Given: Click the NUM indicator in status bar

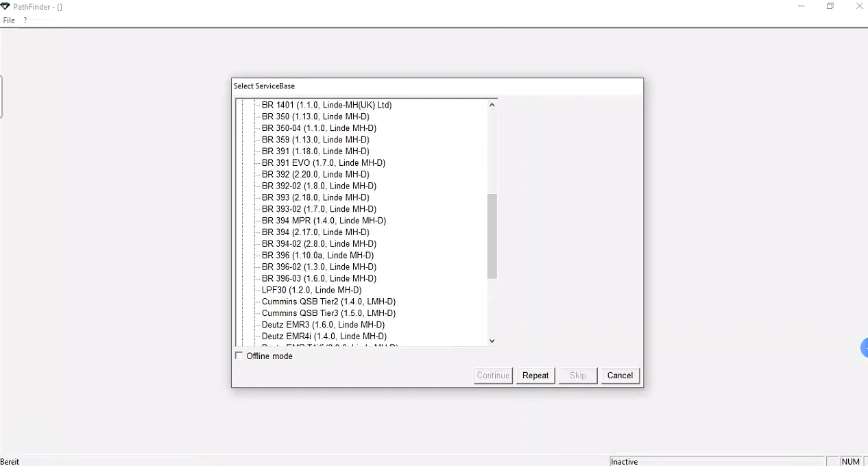Looking at the screenshot, I should (x=850, y=462).
